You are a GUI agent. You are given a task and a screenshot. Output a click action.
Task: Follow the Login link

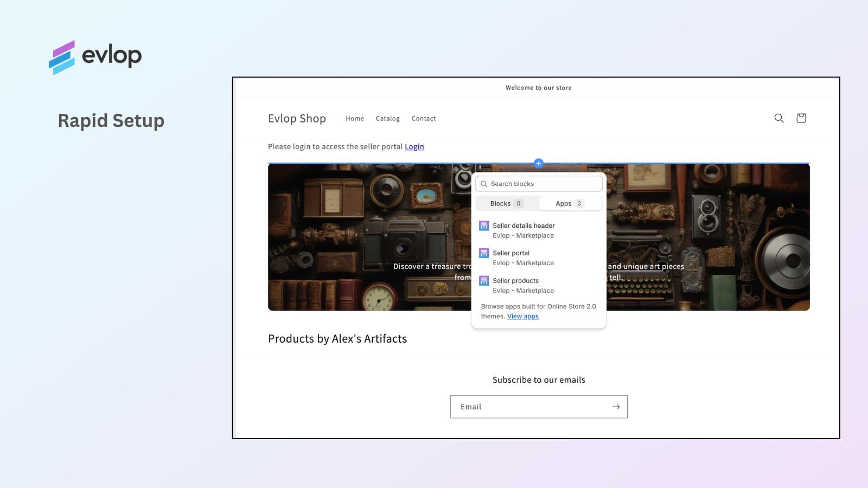coord(414,147)
